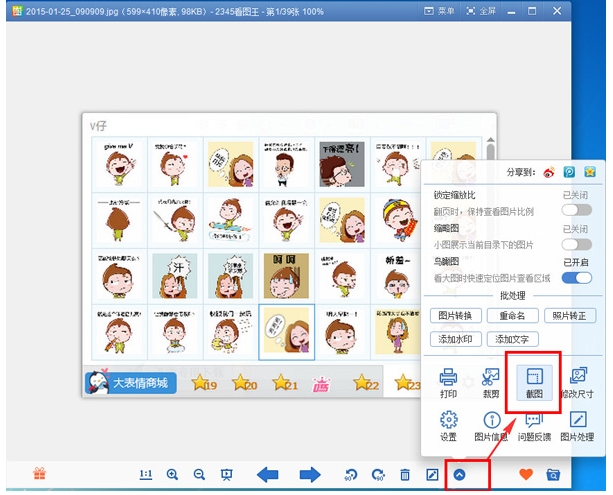This screenshot has width=613, height=495.
Task: Enable the 缩略图 thumbnail switch
Action: (576, 244)
